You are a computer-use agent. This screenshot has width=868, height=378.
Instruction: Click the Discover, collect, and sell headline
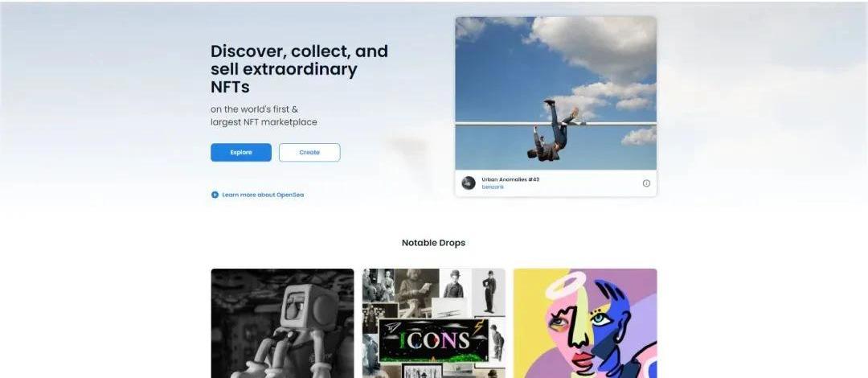[x=300, y=68]
